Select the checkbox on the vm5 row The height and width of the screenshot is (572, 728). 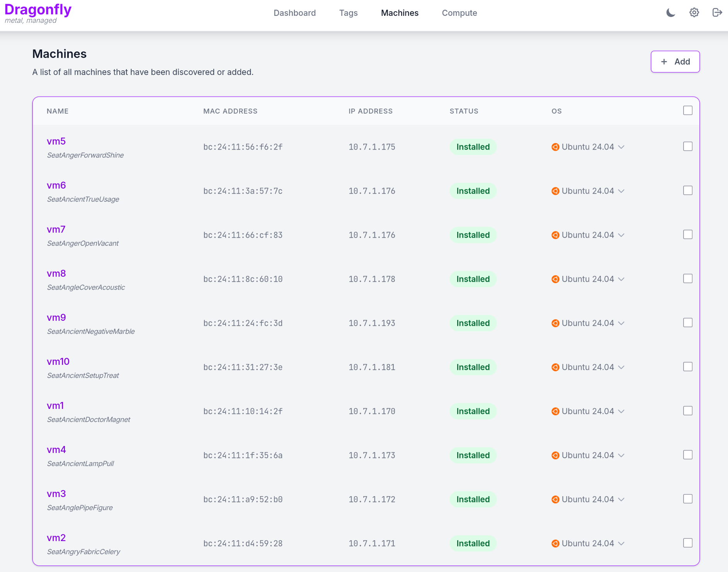click(687, 146)
